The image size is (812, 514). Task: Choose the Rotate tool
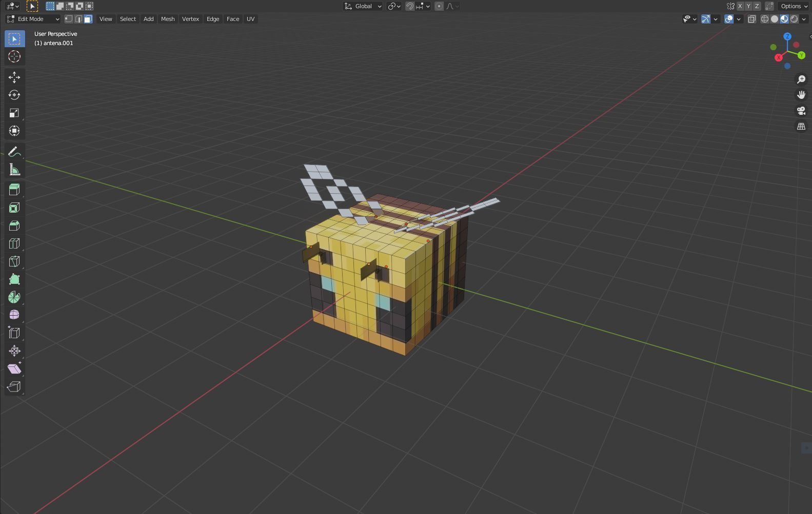[x=14, y=95]
